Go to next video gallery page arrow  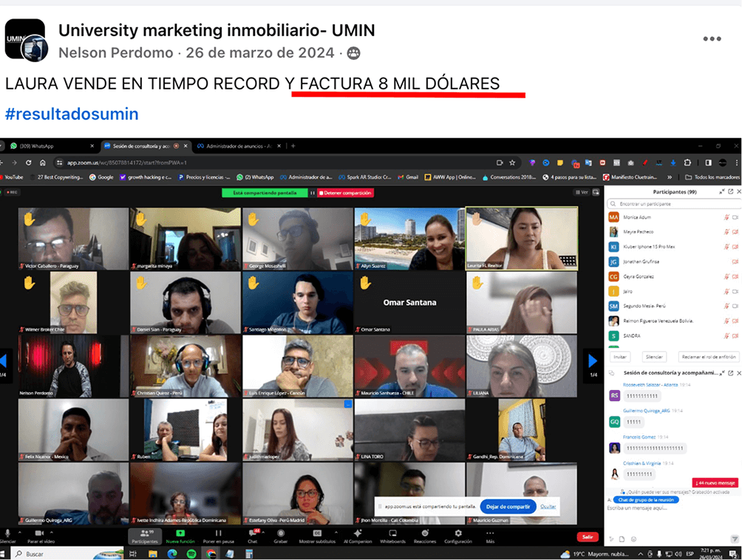click(592, 361)
